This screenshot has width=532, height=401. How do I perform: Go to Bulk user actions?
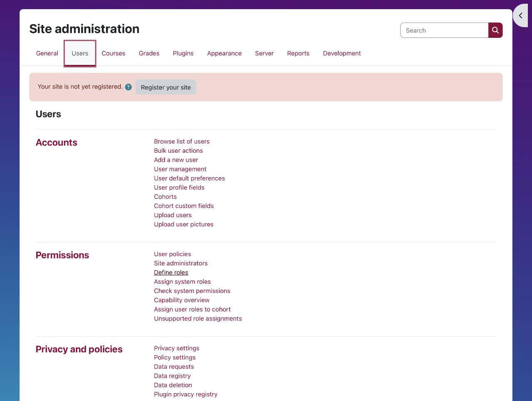178,151
